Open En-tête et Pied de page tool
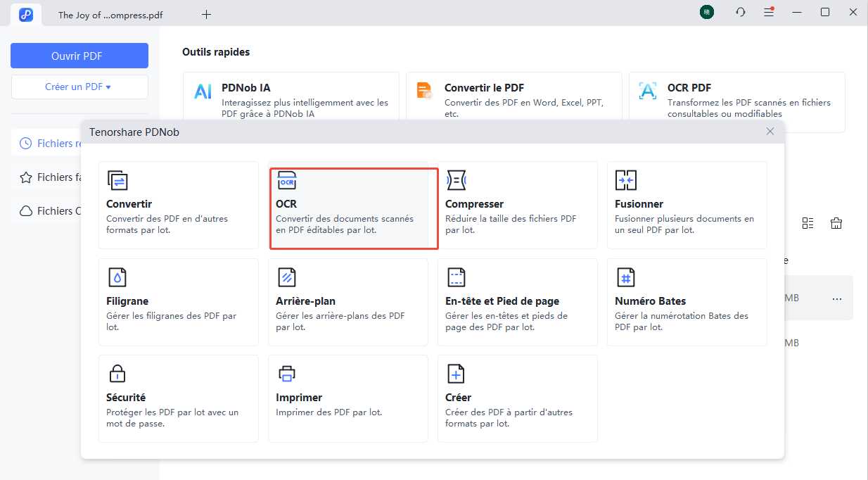 tap(457, 277)
